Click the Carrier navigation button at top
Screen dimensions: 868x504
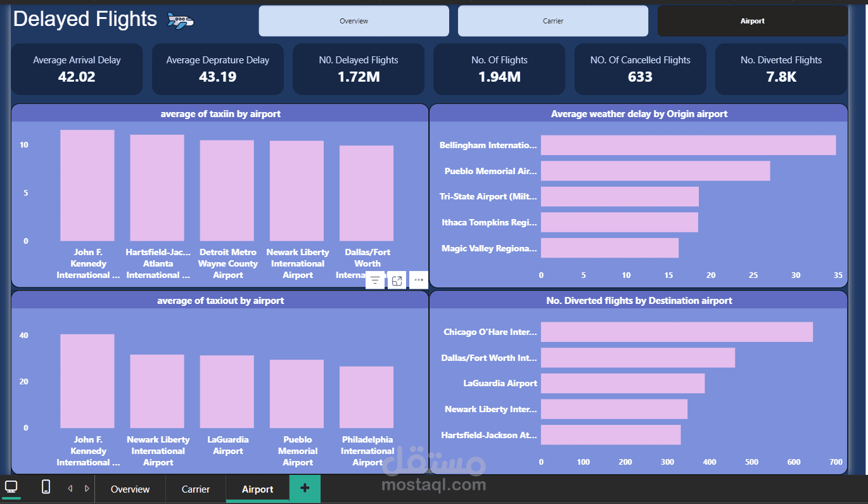552,20
